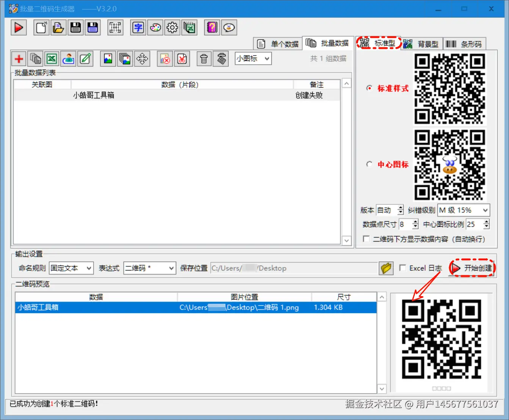Delete with the trash can icon
509x420 pixels.
click(204, 59)
